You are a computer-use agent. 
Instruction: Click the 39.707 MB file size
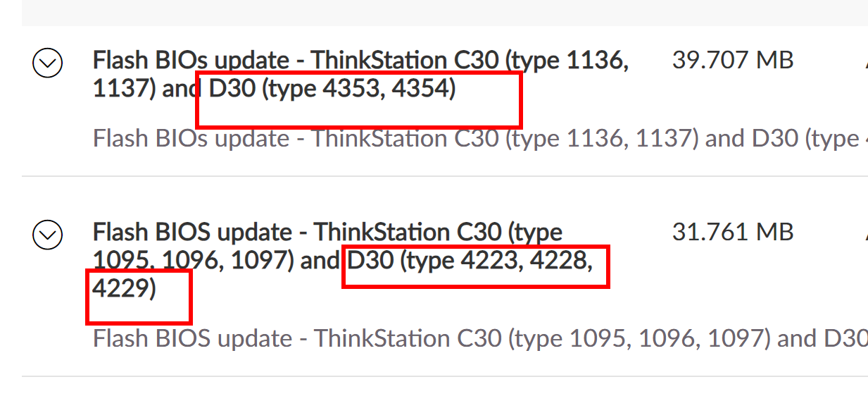click(x=733, y=61)
